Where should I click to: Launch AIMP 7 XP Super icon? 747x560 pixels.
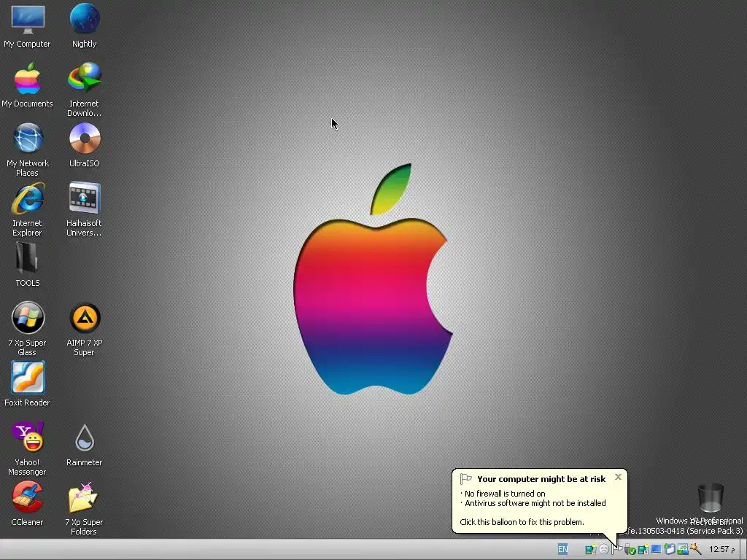click(85, 329)
